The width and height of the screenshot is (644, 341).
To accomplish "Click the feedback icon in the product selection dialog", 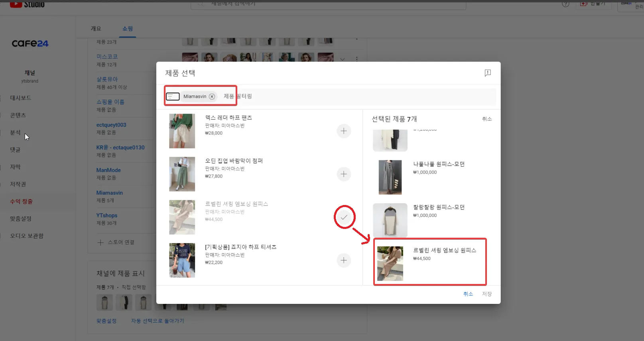I will [x=487, y=73].
